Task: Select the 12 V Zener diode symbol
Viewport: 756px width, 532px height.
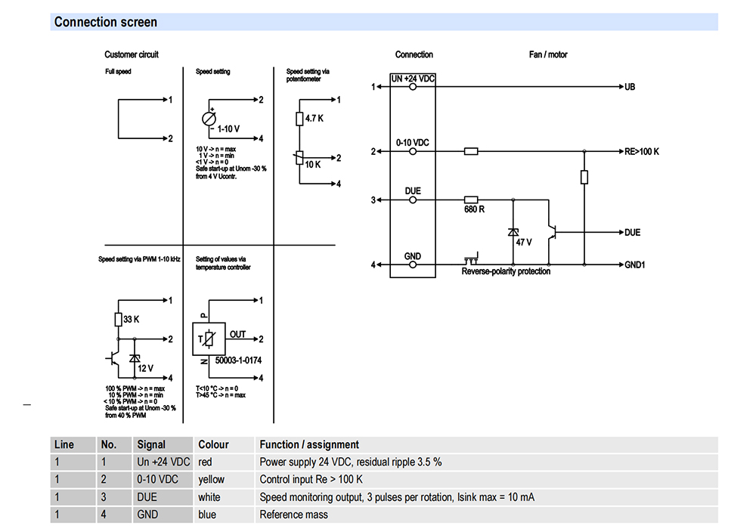Action: coord(135,357)
